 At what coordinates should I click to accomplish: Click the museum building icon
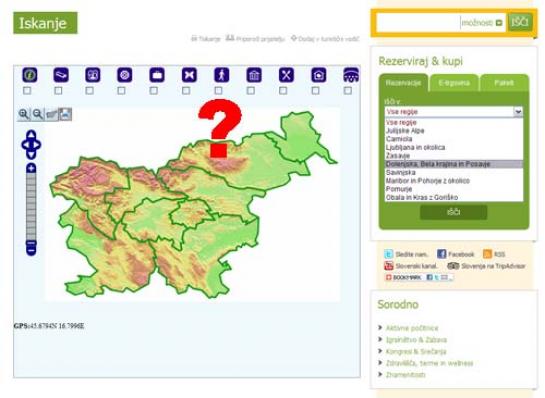254,75
